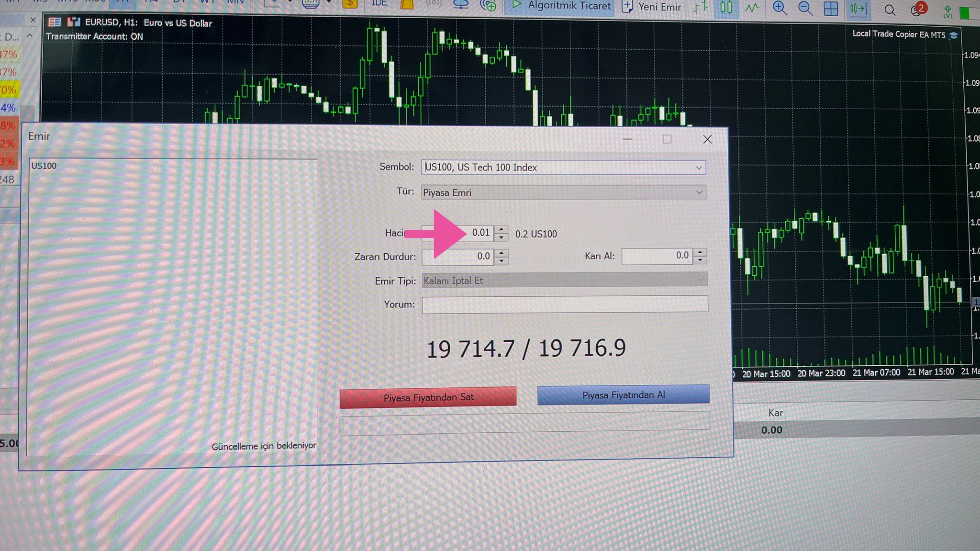Click the quotes table icon in EURUSD chart

pyautogui.click(x=55, y=22)
